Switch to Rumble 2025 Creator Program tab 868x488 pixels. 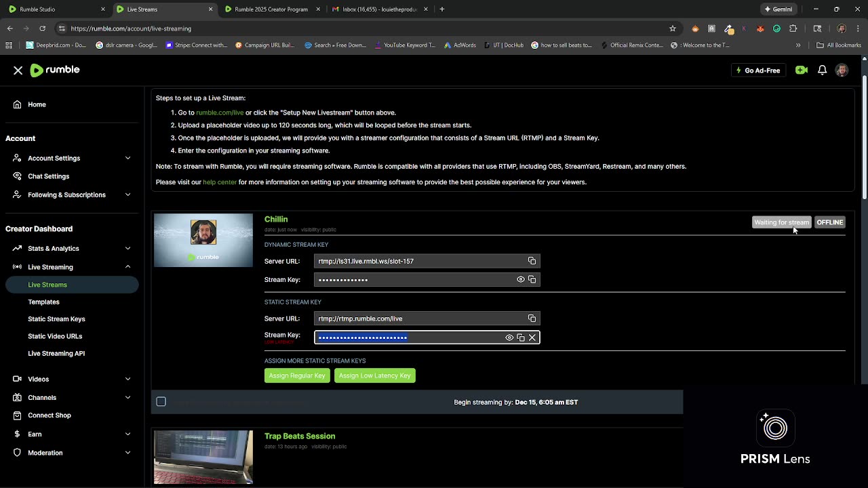[x=271, y=9]
